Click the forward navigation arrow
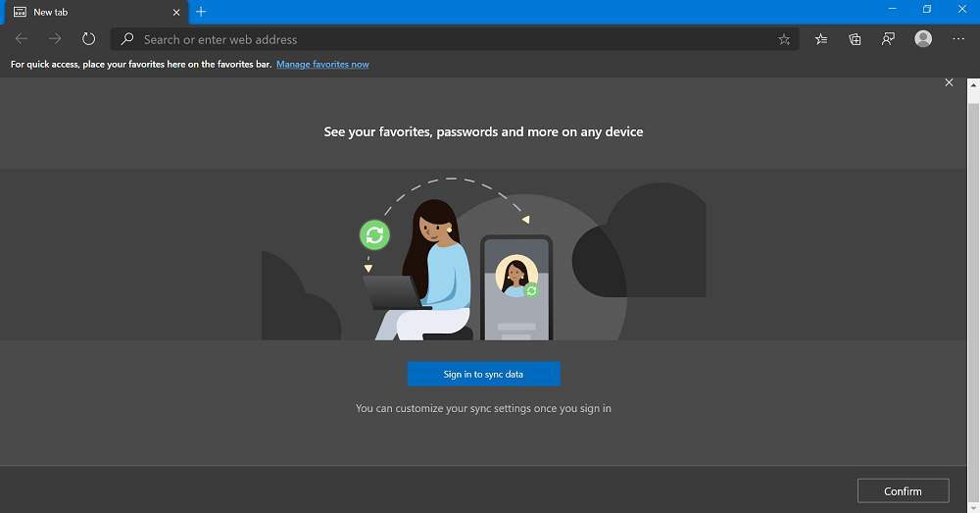The width and height of the screenshot is (980, 513). pos(55,39)
